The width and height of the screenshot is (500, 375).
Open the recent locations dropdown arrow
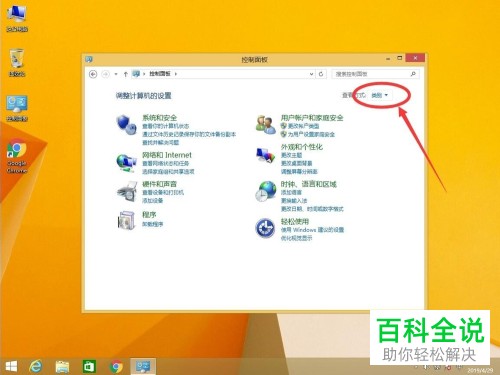[x=116, y=74]
